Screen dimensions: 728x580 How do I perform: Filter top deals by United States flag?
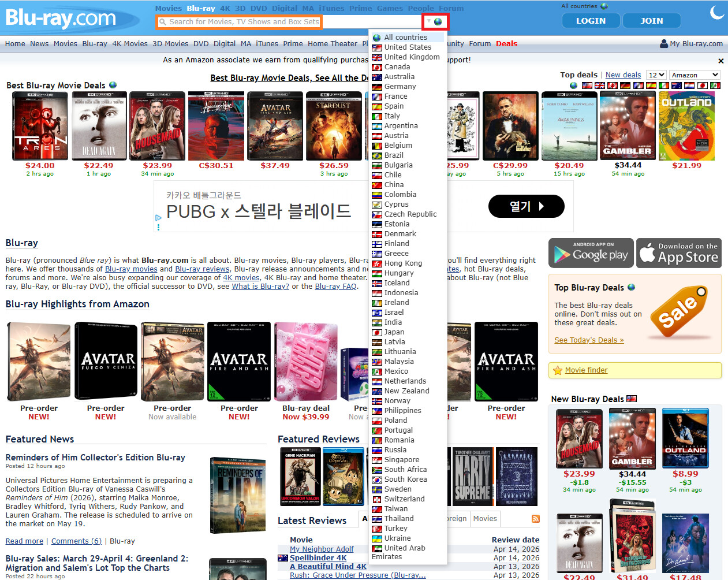tap(587, 85)
